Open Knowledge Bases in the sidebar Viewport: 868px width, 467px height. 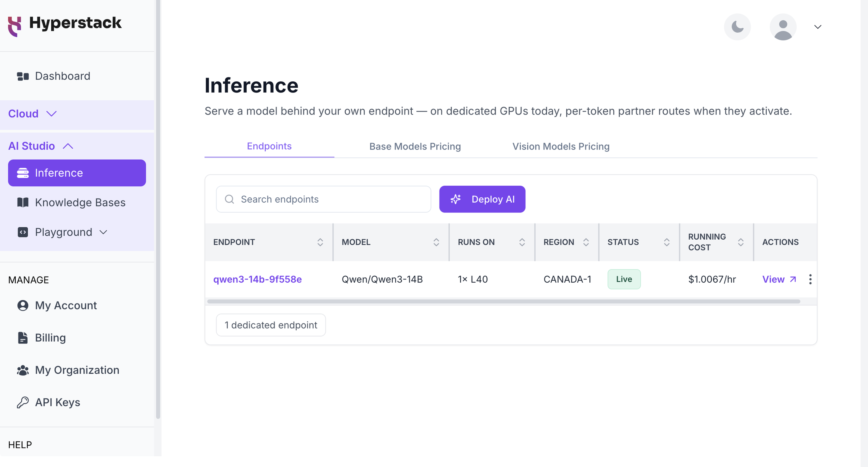click(77, 203)
